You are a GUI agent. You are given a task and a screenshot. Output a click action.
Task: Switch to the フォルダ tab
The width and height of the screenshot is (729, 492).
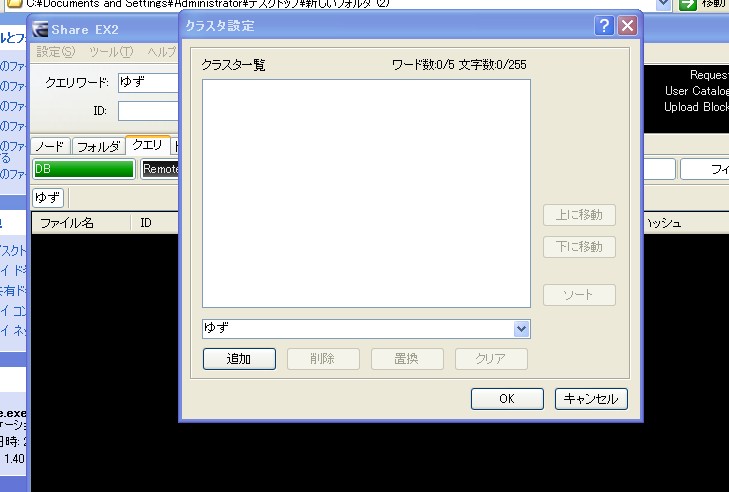coord(98,146)
